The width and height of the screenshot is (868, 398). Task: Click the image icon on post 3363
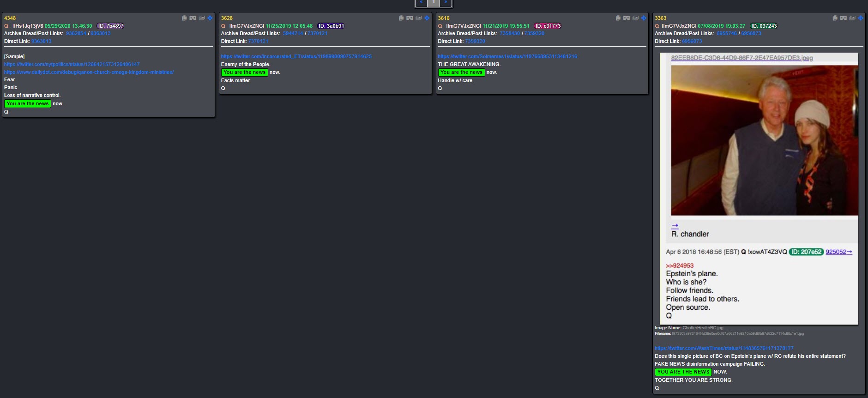[x=853, y=18]
